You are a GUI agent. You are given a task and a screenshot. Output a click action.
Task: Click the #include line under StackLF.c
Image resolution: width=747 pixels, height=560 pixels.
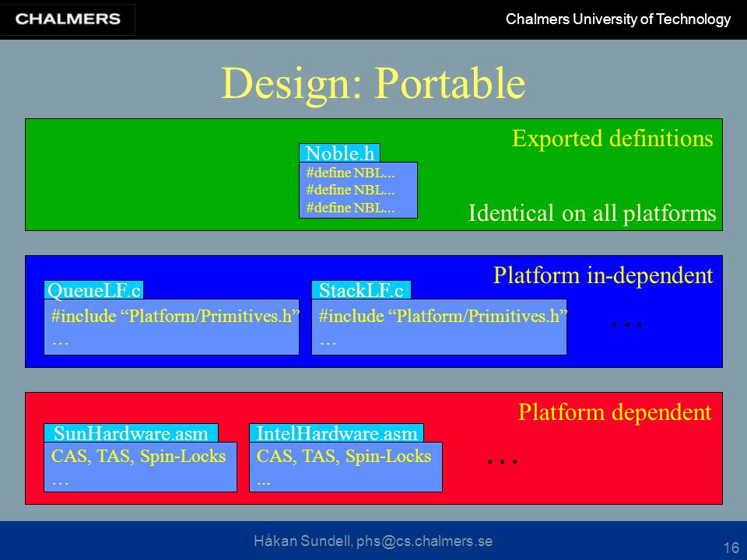[x=443, y=317]
